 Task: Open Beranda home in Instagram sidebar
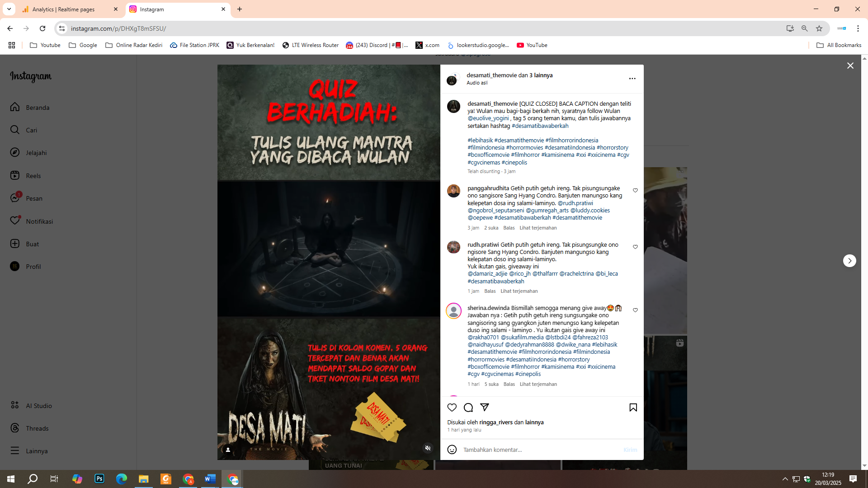point(30,107)
